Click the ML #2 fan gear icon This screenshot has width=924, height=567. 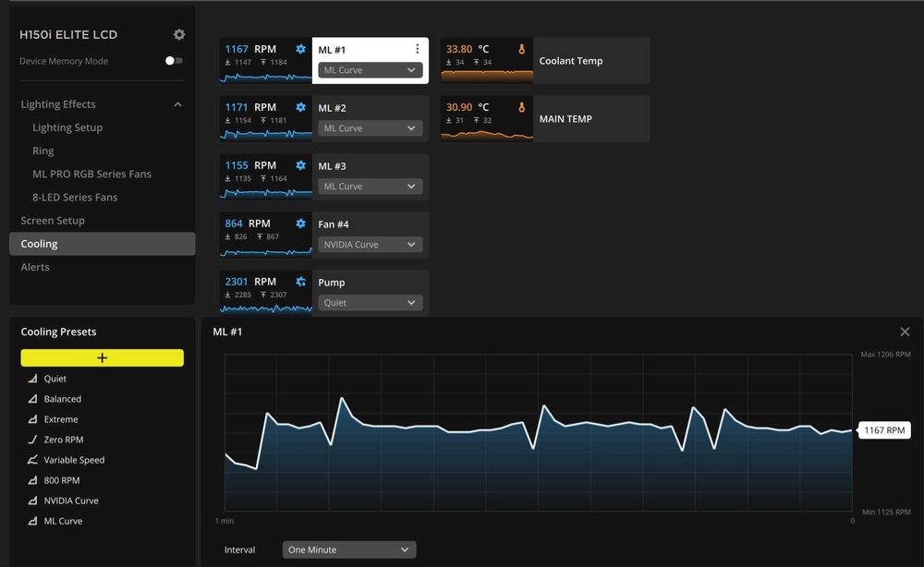(x=300, y=107)
